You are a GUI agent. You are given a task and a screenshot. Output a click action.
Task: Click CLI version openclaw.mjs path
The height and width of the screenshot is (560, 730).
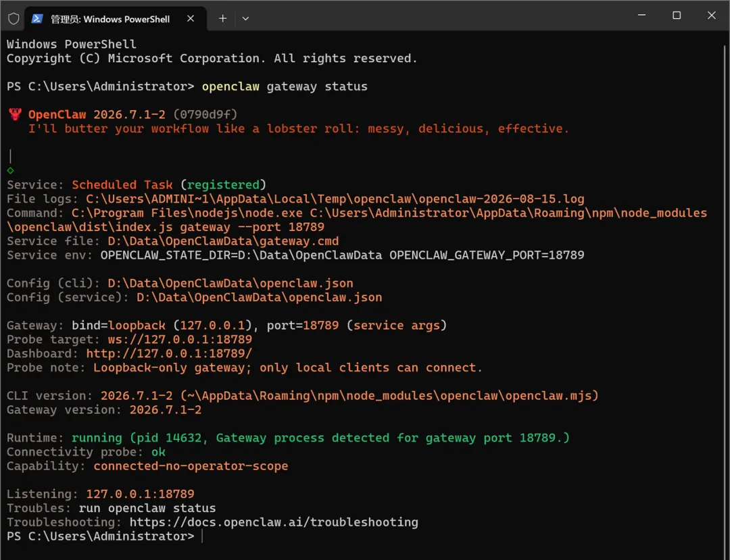point(389,396)
